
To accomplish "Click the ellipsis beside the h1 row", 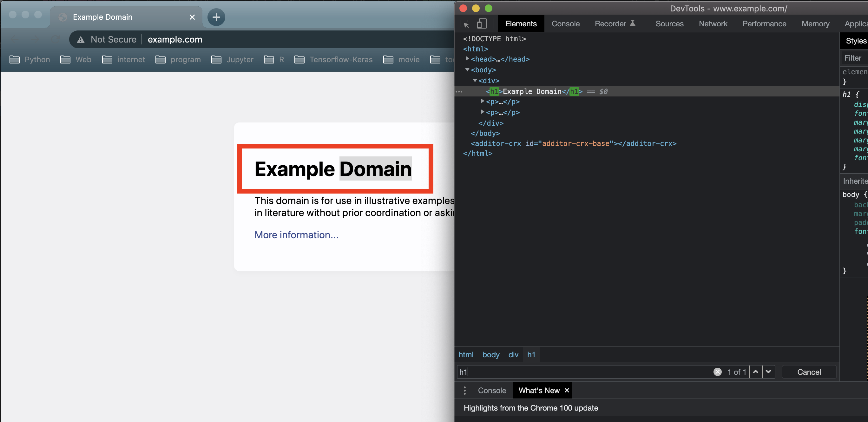I will pos(459,92).
